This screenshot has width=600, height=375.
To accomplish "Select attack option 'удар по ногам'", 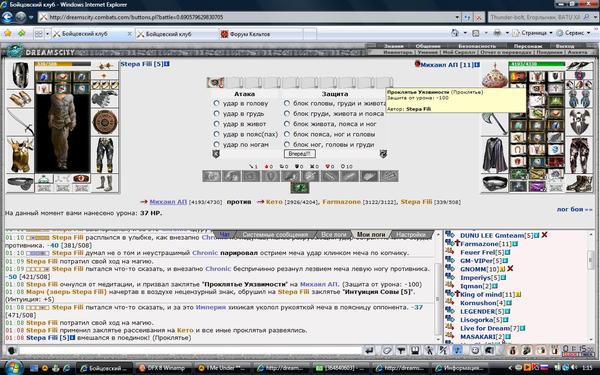I will coord(217,144).
